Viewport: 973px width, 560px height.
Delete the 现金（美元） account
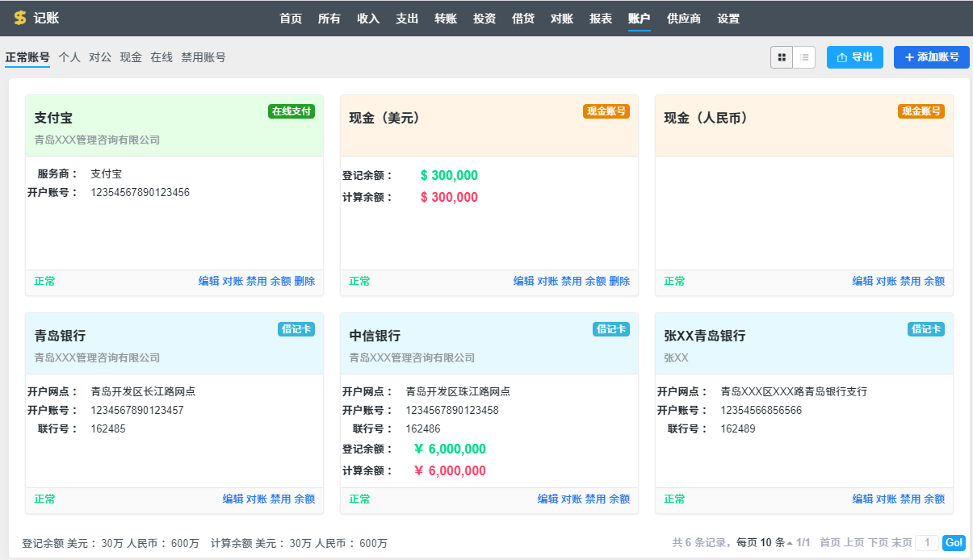click(619, 282)
